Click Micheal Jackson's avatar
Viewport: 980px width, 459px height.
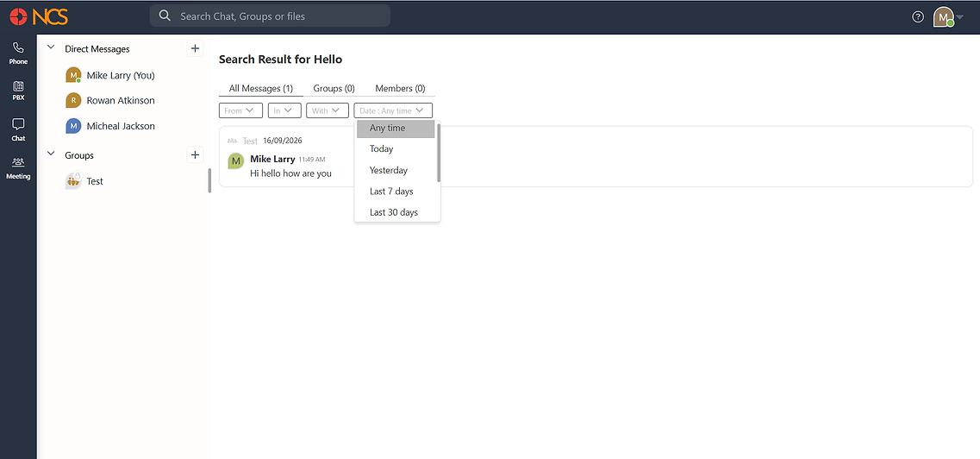pyautogui.click(x=74, y=126)
